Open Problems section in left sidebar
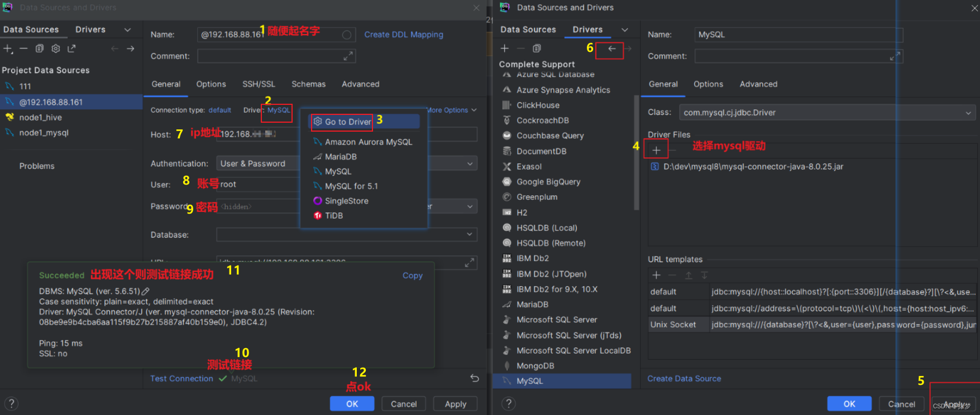 pos(37,166)
